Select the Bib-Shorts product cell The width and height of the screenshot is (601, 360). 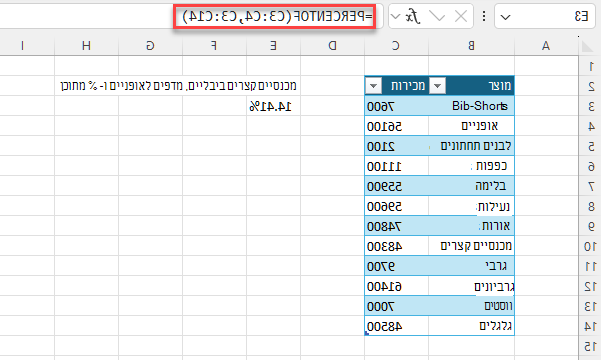tap(471, 106)
